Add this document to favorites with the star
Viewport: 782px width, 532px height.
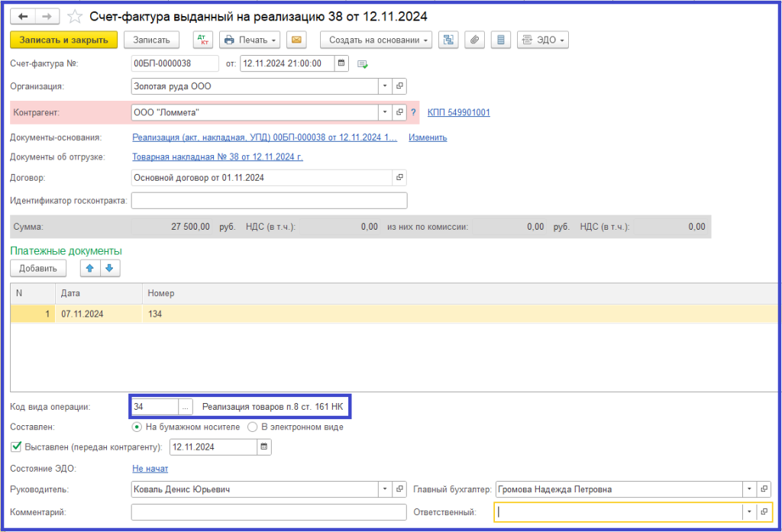75,16
